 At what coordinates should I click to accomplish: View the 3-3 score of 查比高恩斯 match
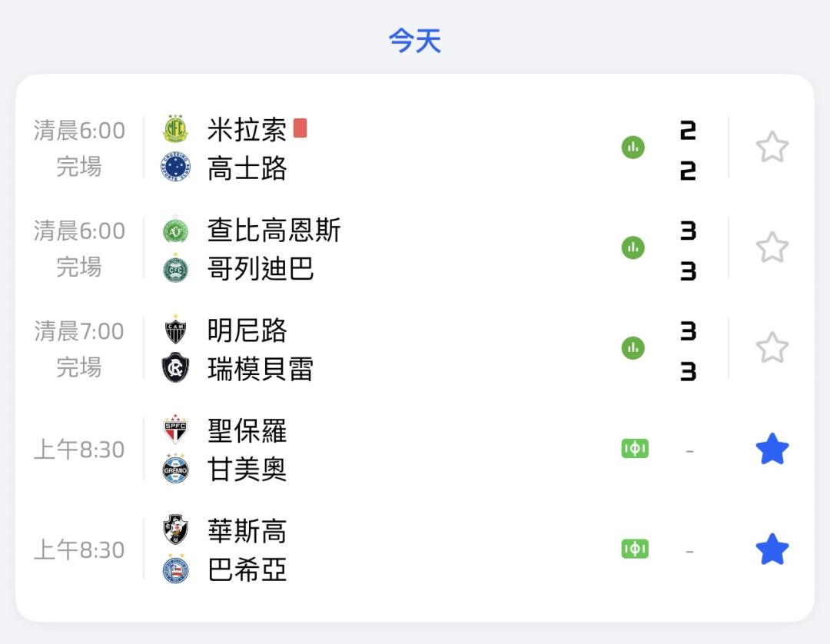(x=688, y=251)
